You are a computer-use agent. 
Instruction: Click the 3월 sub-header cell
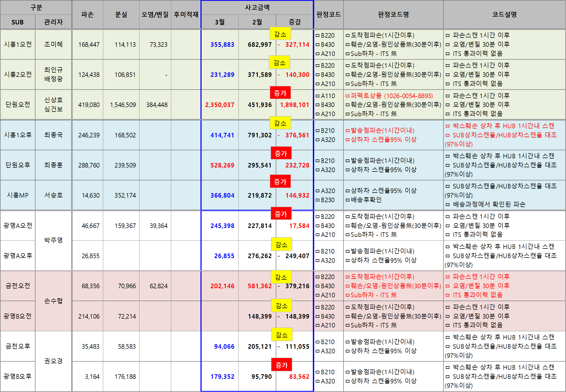point(220,22)
